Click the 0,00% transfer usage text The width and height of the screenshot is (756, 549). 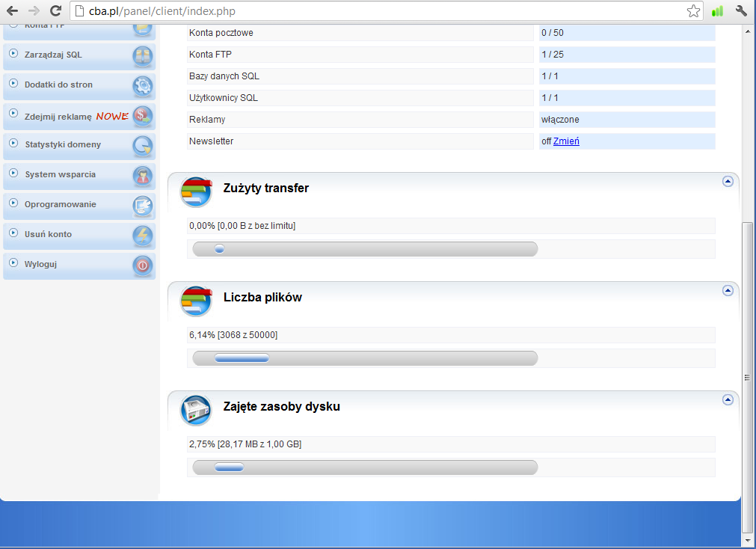tap(242, 226)
